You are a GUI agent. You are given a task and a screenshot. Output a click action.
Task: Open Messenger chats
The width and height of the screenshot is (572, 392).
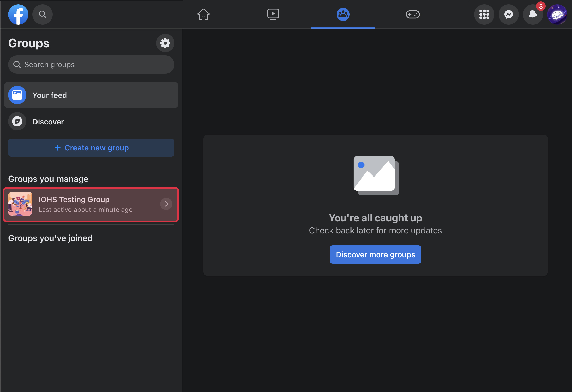(508, 14)
